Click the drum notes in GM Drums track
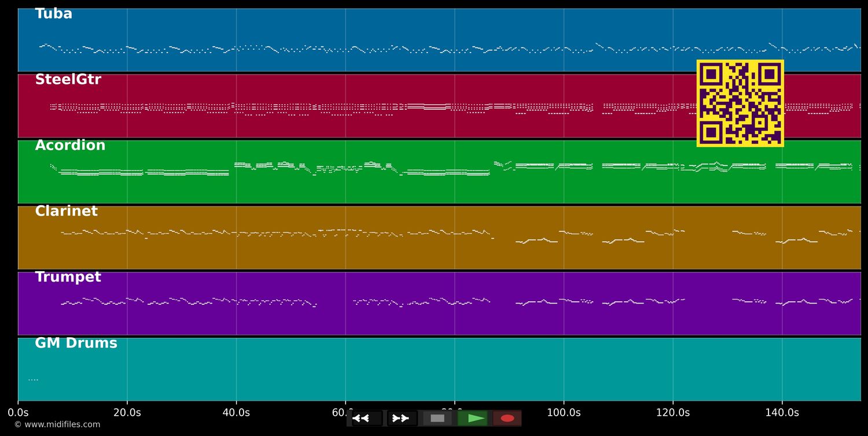Screen dimensions: 868x436 (x=33, y=380)
